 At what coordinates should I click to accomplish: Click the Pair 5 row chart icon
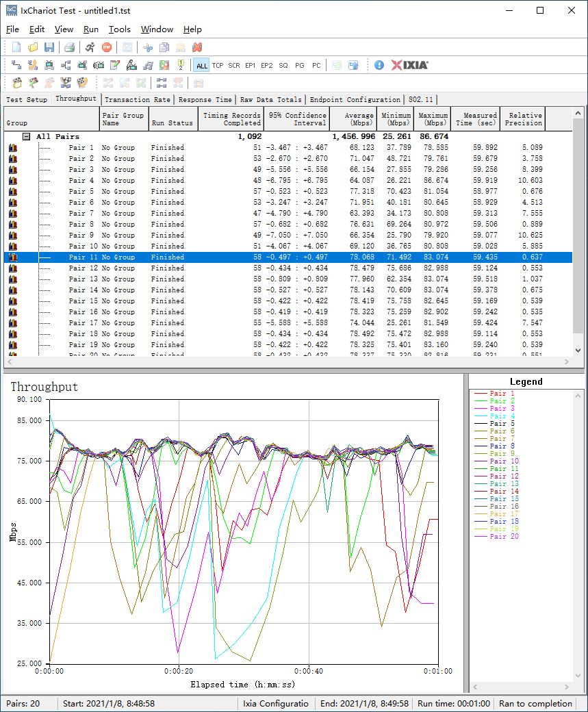(13, 192)
